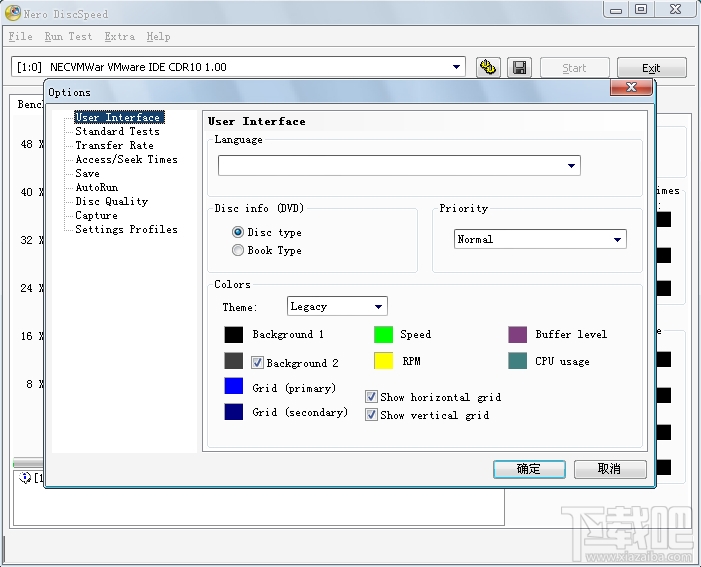701x567 pixels.
Task: Pick the Grid (primary) color swatch
Action: 233,386
